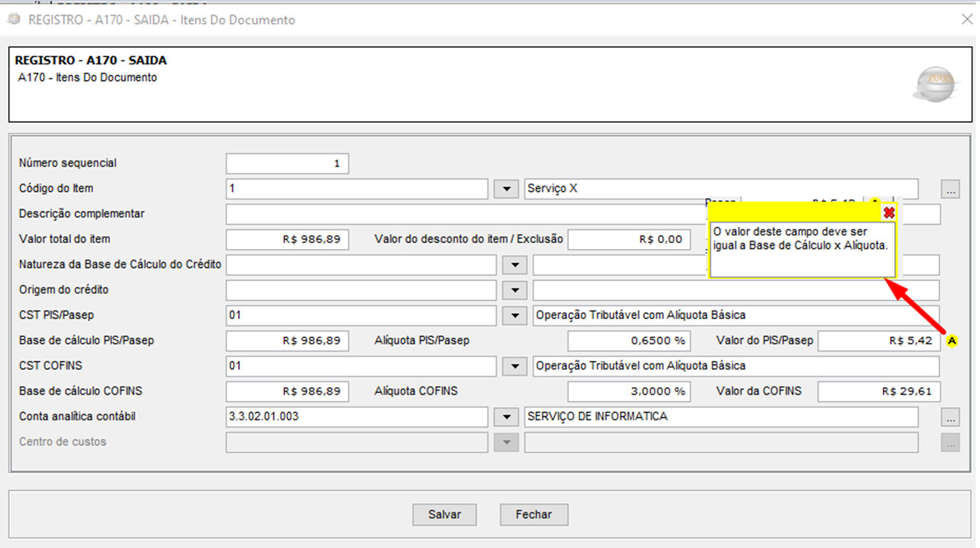980x548 pixels.
Task: Click the yellow warning icon beside Valor do PIS/Pasep
Action: click(952, 341)
